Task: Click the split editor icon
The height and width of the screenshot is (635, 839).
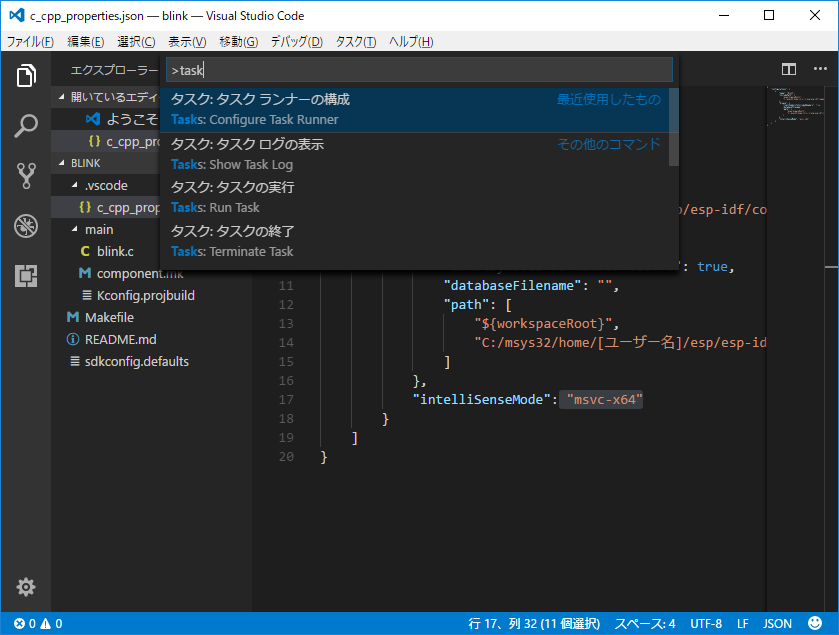Action: (789, 69)
